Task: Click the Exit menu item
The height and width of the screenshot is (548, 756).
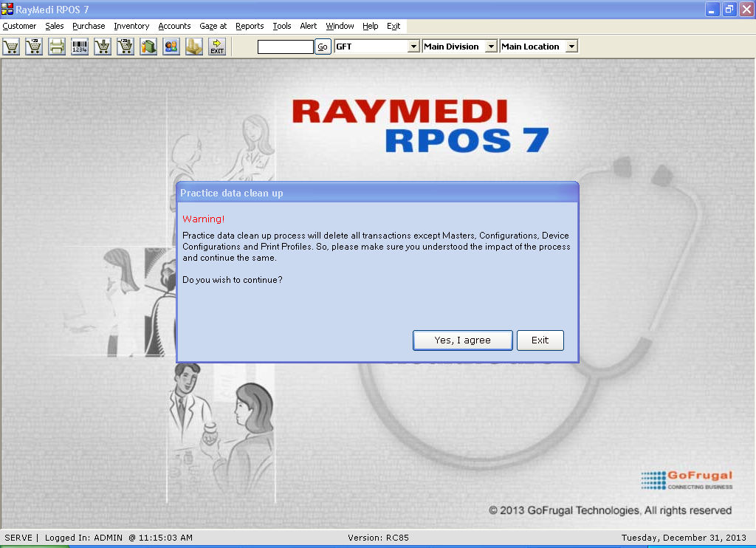Action: 394,26
